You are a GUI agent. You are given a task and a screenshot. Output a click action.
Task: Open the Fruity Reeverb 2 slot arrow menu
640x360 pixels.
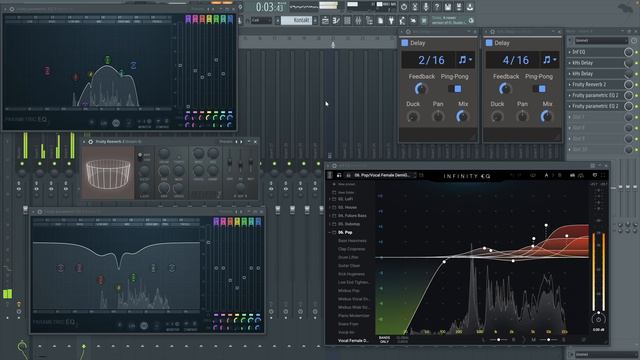point(570,84)
